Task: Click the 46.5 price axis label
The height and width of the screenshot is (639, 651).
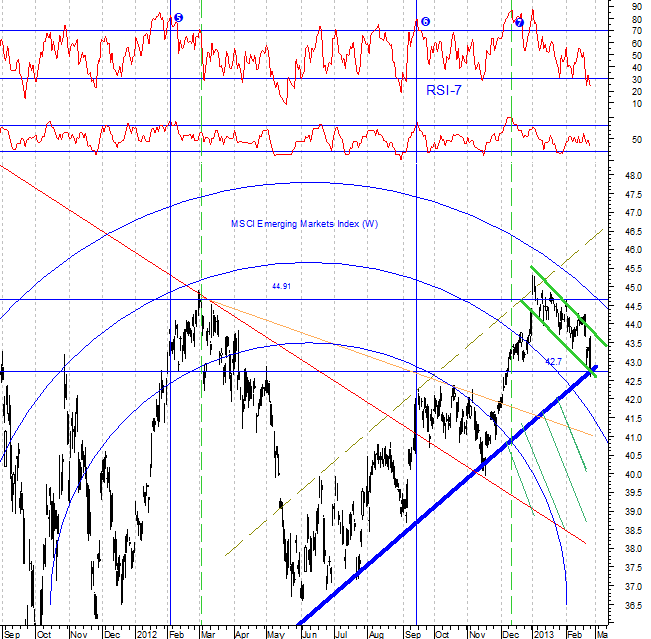Action: click(x=633, y=232)
